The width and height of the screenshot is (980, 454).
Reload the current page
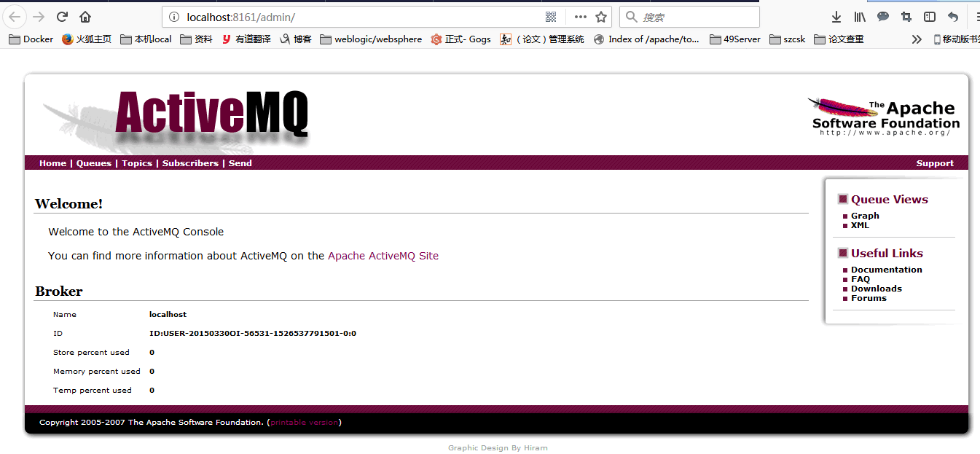pyautogui.click(x=62, y=17)
